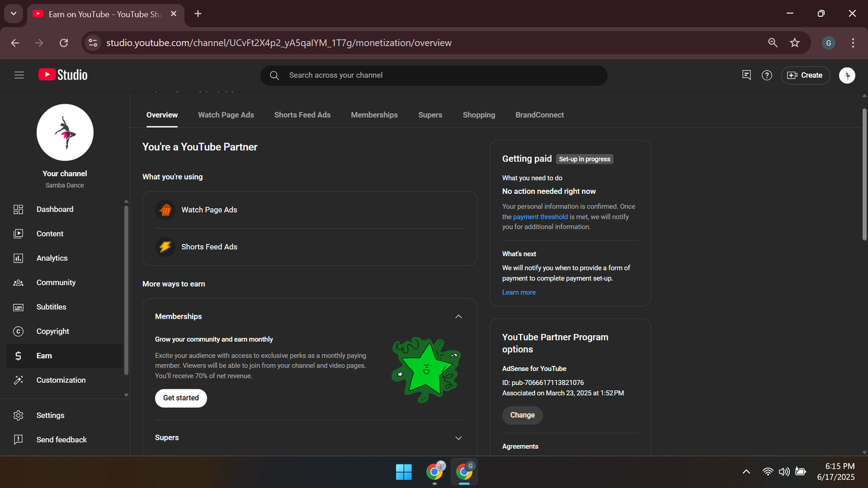Viewport: 868px width, 488px height.
Task: Switch to the Shorts Feed Ads tab
Action: (302, 115)
